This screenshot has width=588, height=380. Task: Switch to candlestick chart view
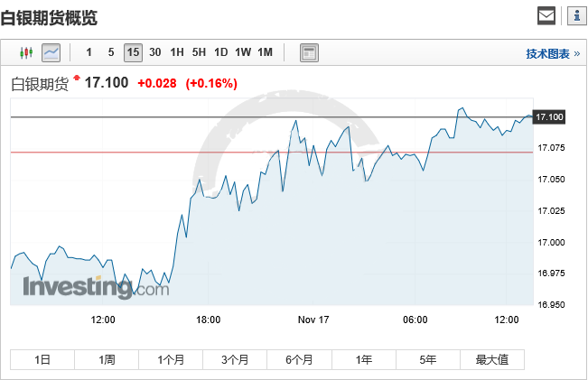tap(25, 52)
